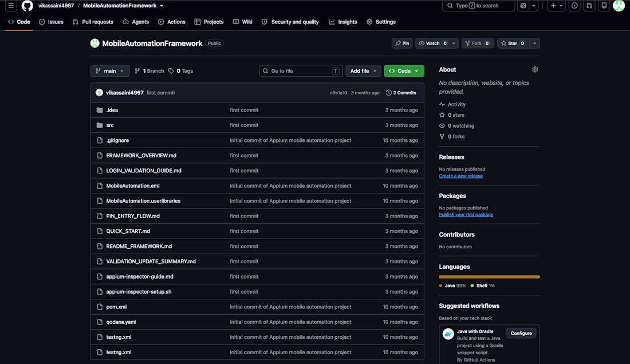The image size is (630, 364).
Task: Open c9b1a19 commit hash
Action: coord(338,93)
